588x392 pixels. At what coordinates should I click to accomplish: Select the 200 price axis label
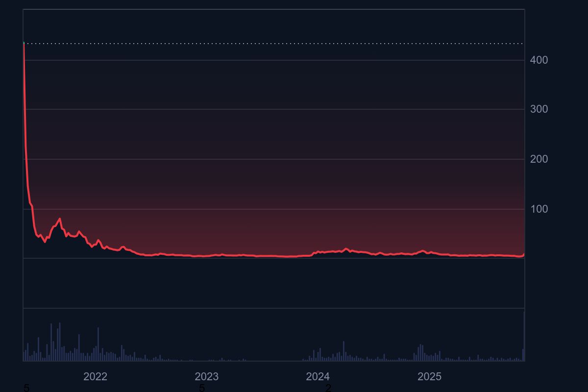pyautogui.click(x=539, y=159)
